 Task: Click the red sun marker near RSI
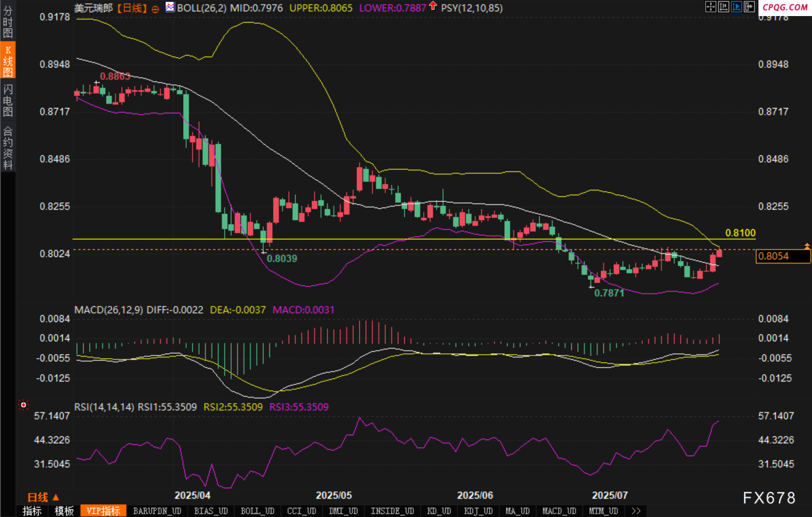tap(23, 405)
